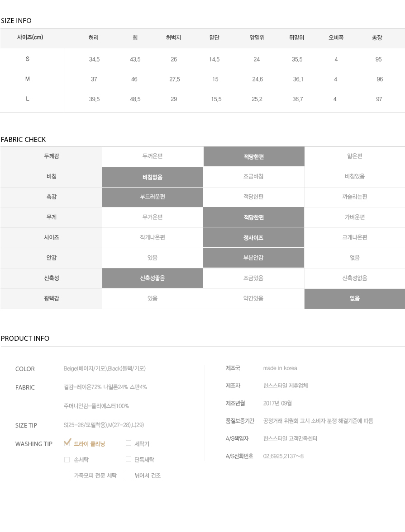Viewport: 405px width, 532px height.
Task: Select the 없음 cell in 광택감 row
Action: (355, 299)
